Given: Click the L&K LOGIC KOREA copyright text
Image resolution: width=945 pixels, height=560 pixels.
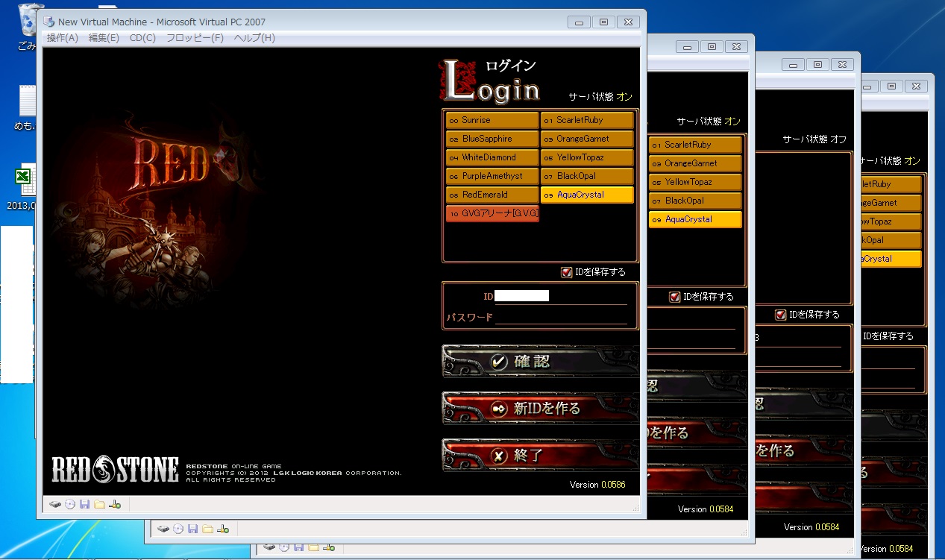Looking at the screenshot, I should click(294, 473).
